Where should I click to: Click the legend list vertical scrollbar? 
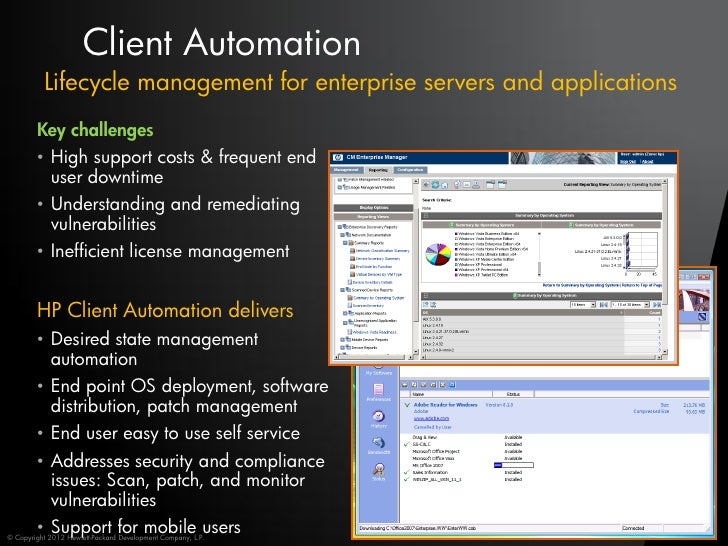(540, 254)
